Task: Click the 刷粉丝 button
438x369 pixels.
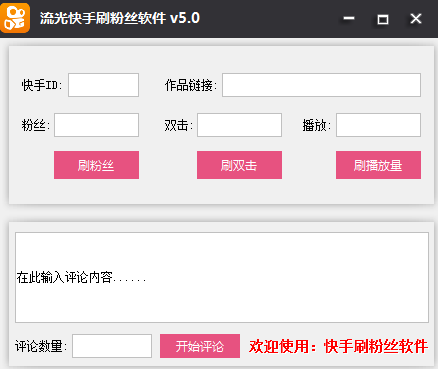Action: [x=96, y=165]
